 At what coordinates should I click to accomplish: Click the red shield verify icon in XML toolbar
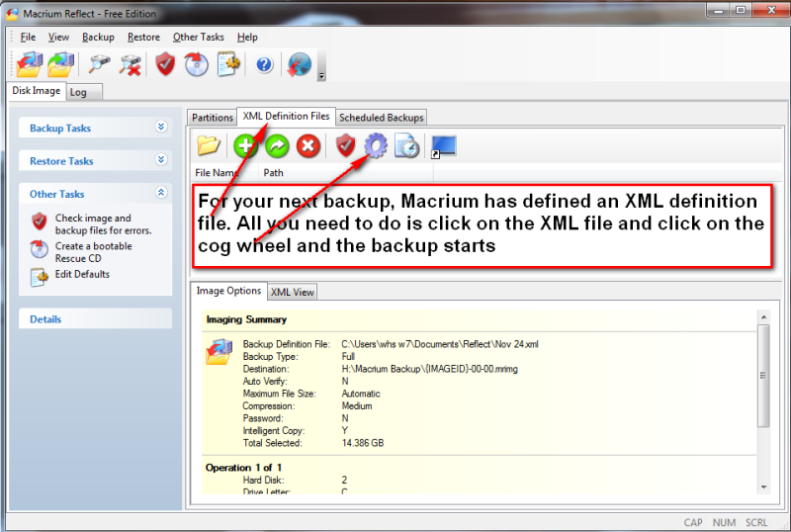pyautogui.click(x=345, y=146)
